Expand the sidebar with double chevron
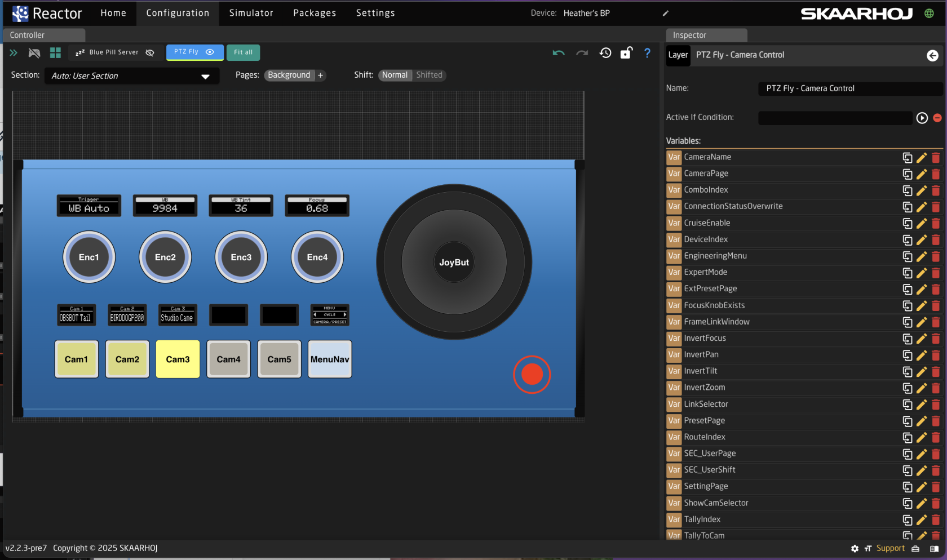Screen dimensions: 947x560 tap(14, 53)
